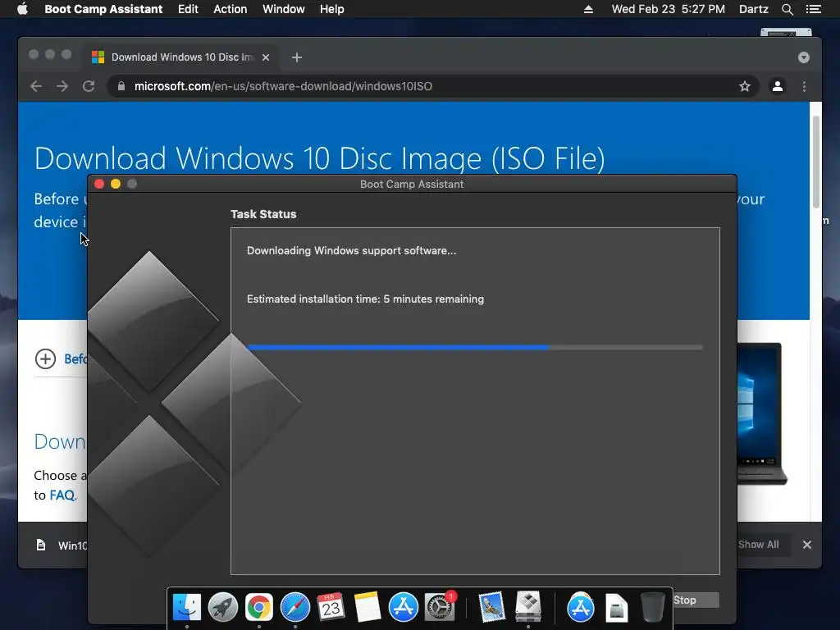Image resolution: width=840 pixels, height=630 pixels.
Task: Open a new browser tab
Action: (x=297, y=57)
